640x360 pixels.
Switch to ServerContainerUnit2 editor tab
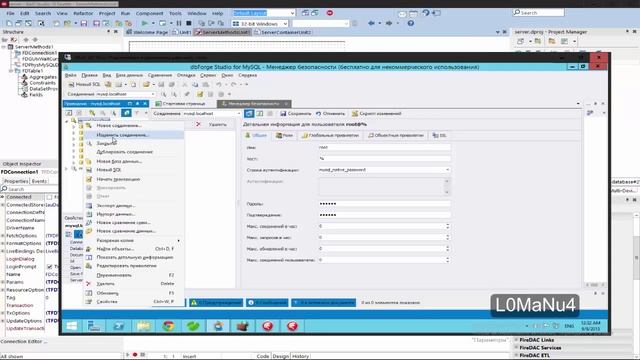(283, 32)
